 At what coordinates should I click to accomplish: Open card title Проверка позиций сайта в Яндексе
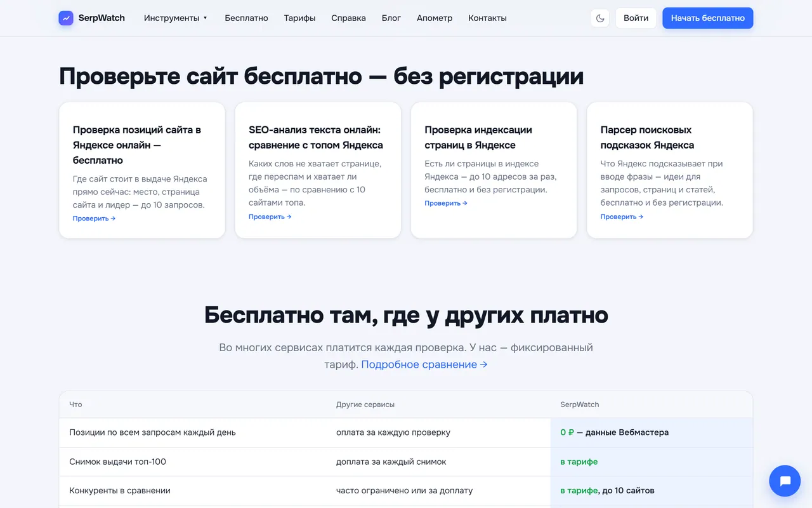pyautogui.click(x=137, y=145)
